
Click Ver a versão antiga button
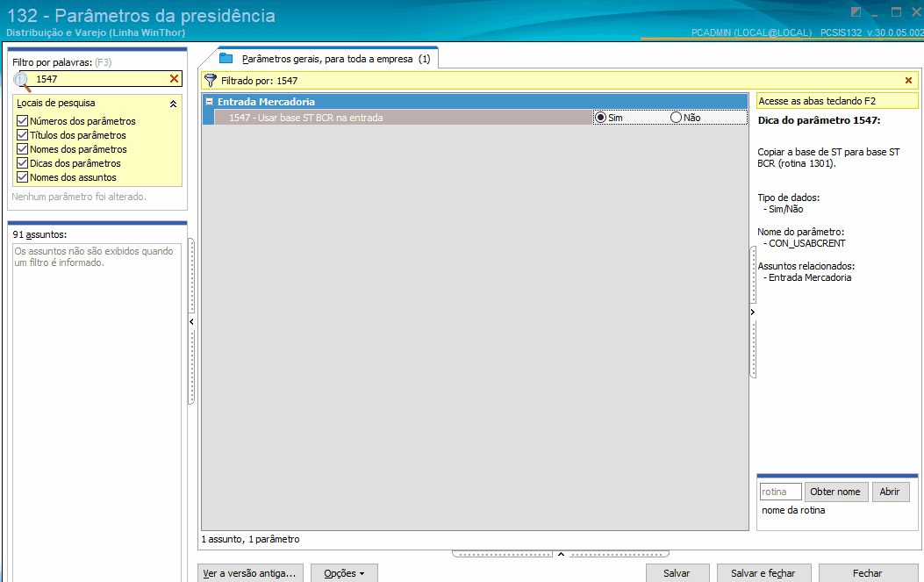coord(250,573)
